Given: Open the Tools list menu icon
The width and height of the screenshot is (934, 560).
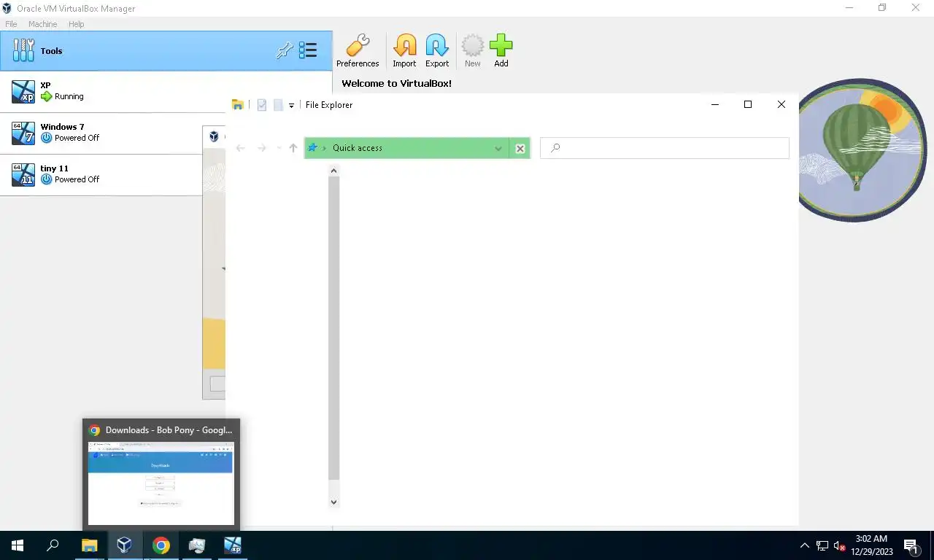Looking at the screenshot, I should tap(308, 50).
